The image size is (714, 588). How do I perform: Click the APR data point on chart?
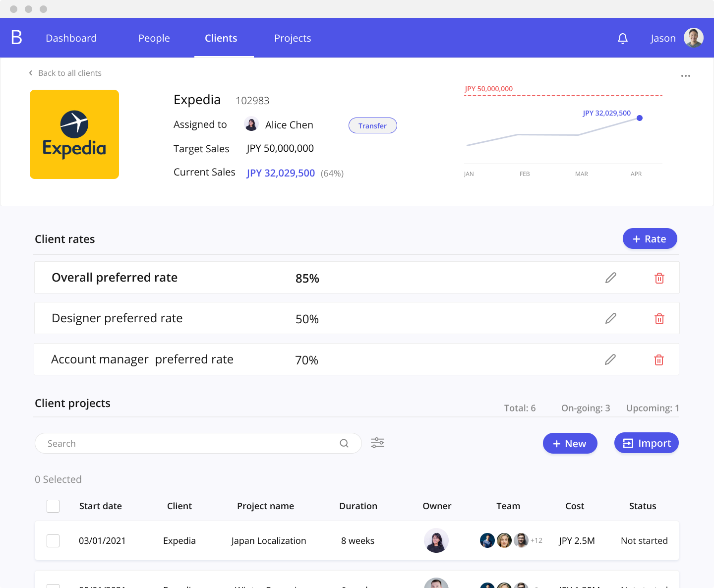click(x=640, y=118)
